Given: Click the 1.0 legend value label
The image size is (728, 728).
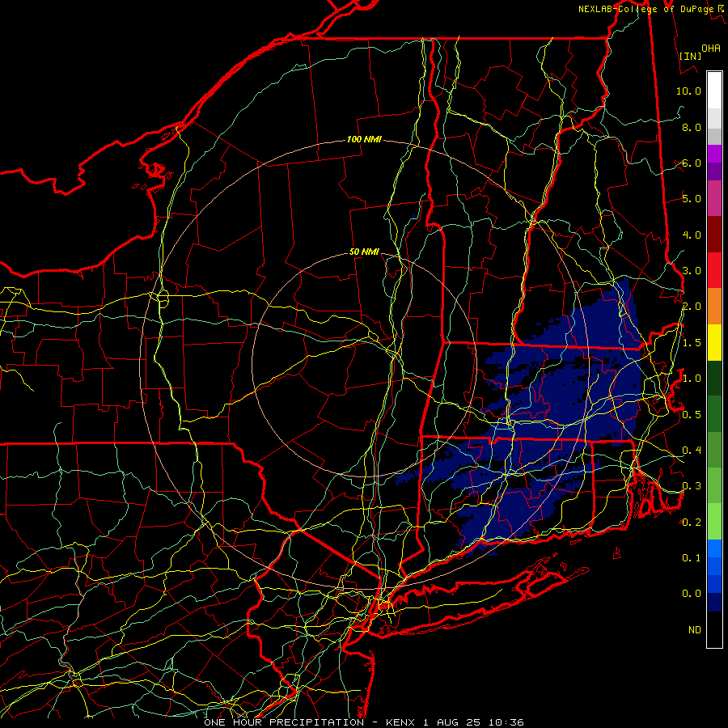Looking at the screenshot, I should [692, 379].
